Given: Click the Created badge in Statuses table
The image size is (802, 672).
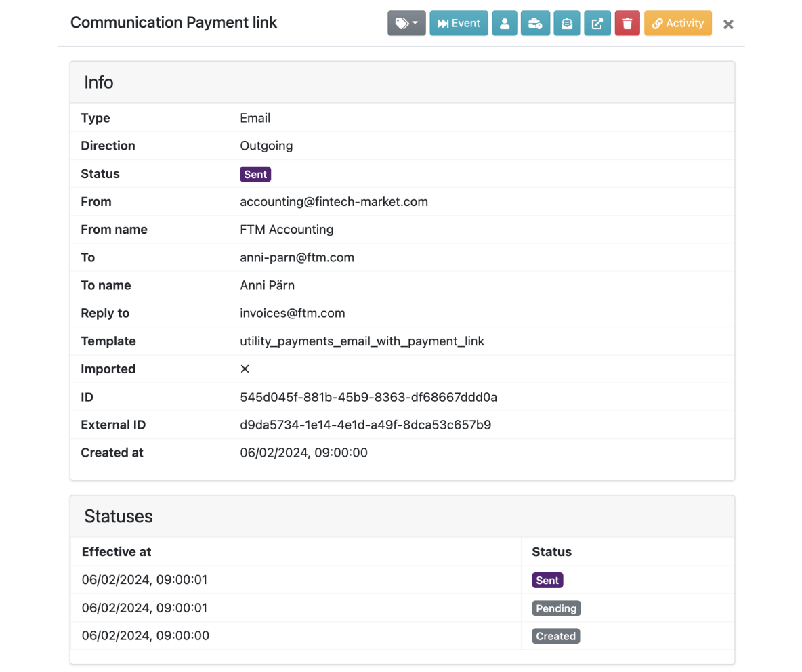Looking at the screenshot, I should [555, 636].
